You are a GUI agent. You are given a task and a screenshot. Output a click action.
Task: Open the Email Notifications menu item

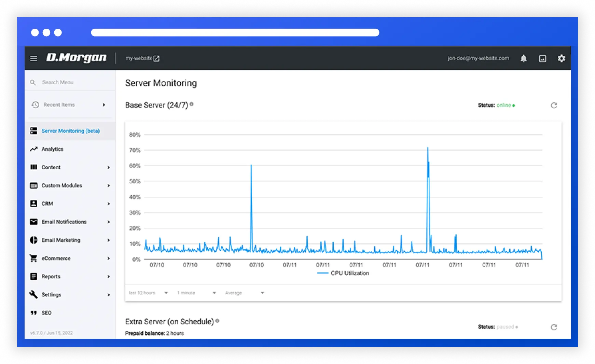[70, 222]
